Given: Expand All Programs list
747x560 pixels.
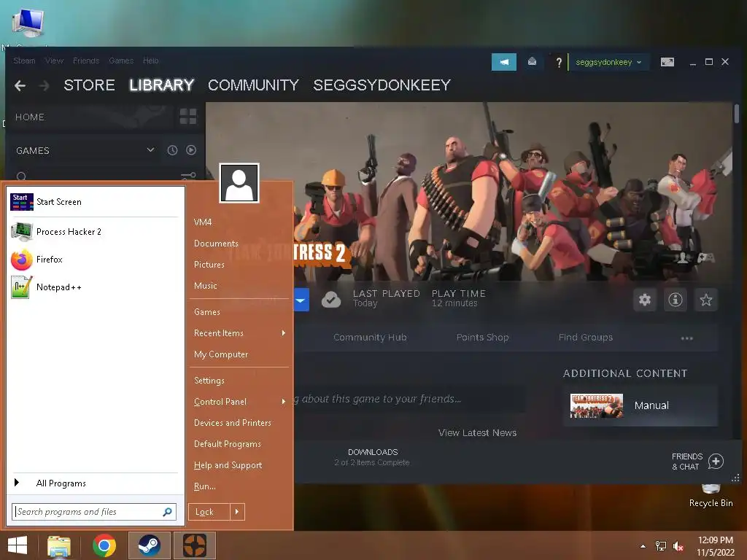Looking at the screenshot, I should [x=94, y=483].
